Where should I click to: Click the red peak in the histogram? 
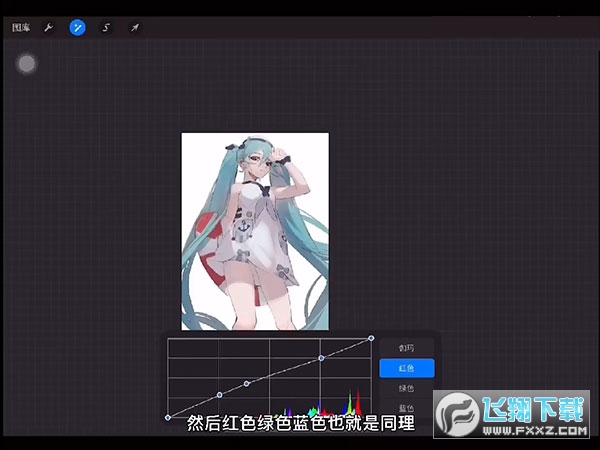tap(358, 402)
